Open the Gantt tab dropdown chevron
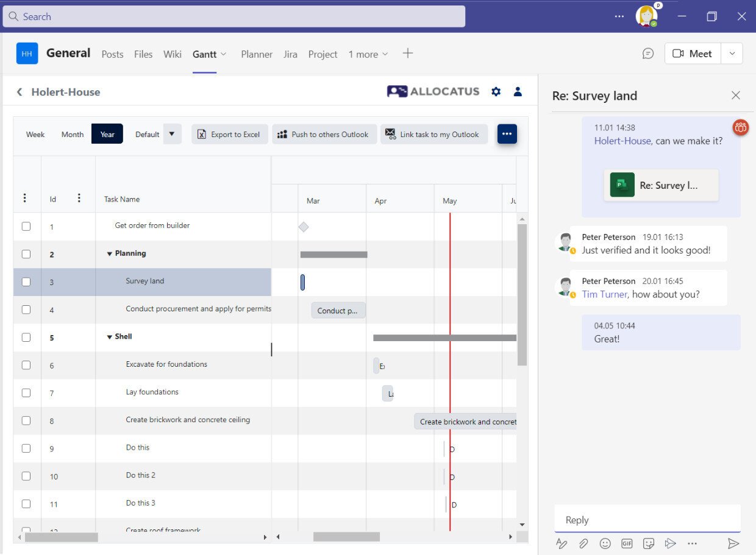Image resolution: width=756 pixels, height=555 pixels. 224,54
